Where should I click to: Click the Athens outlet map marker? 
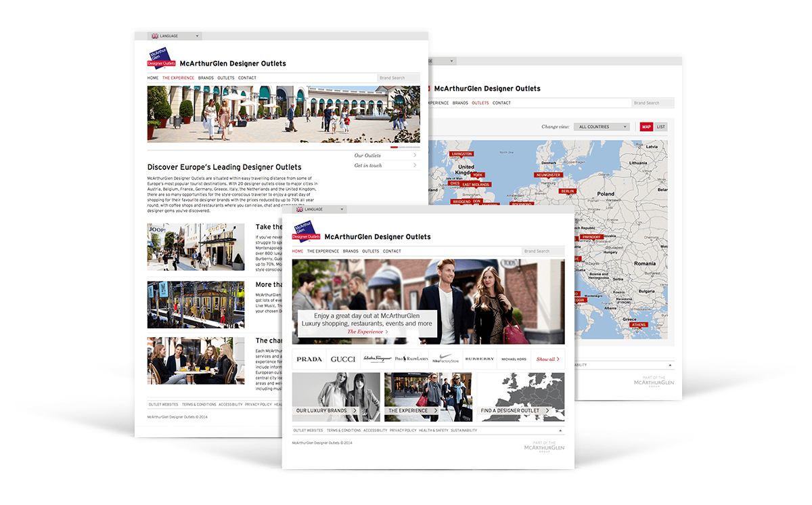coord(639,325)
